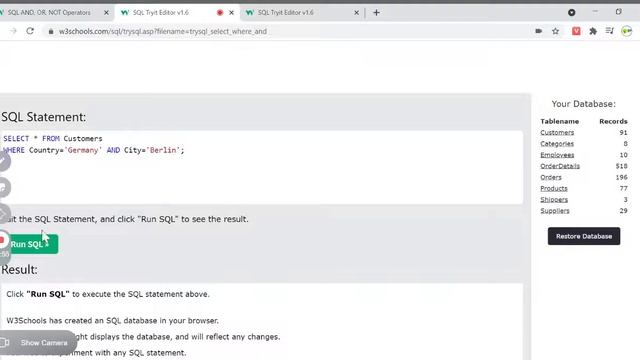Open the Customers table link
This screenshot has height=360, width=640.
[x=557, y=133]
